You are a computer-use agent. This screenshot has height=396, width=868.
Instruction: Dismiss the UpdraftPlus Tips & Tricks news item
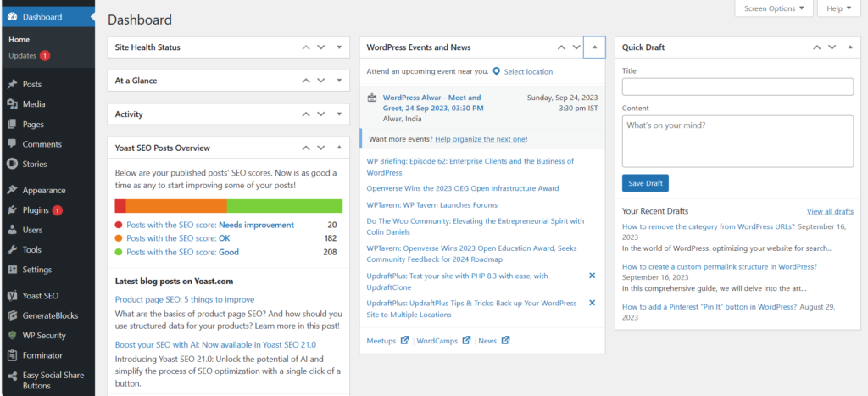(x=592, y=303)
